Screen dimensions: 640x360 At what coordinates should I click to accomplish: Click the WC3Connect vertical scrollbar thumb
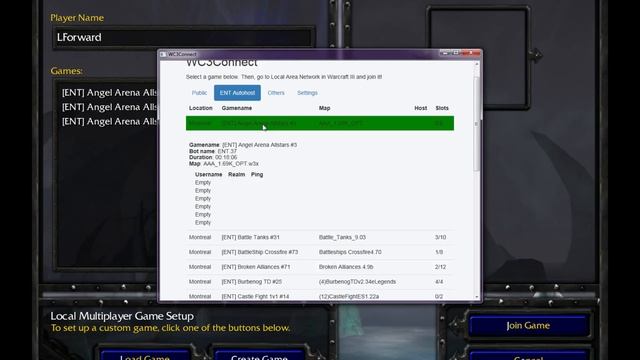pos(477,124)
